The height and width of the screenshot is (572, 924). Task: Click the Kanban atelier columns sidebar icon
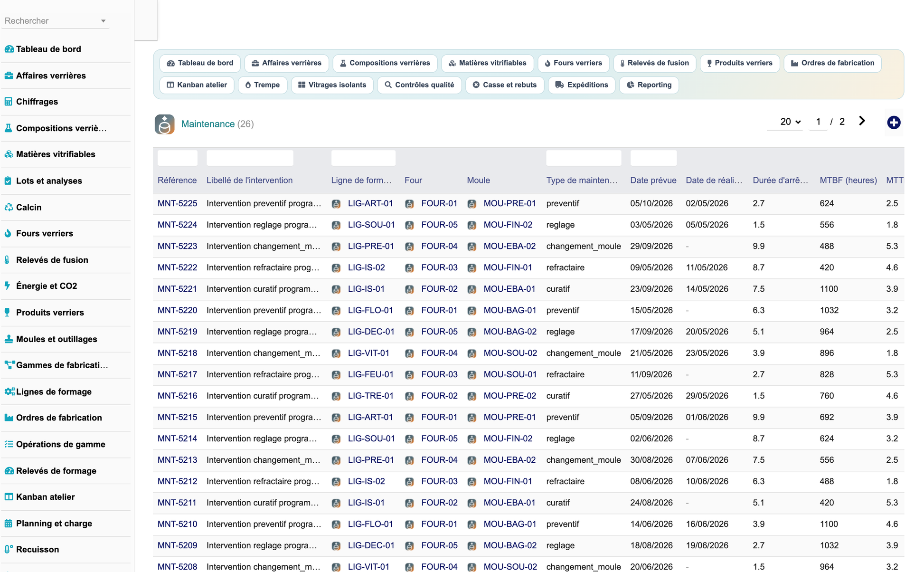pos(9,497)
